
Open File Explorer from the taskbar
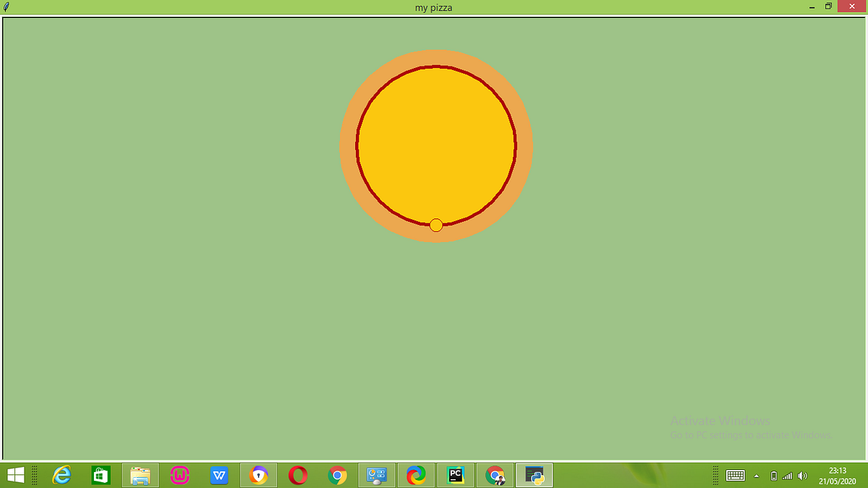point(140,475)
